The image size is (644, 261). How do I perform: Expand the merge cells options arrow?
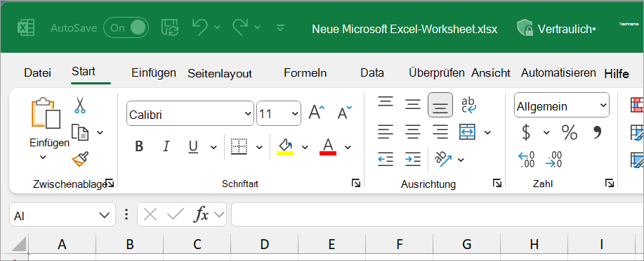click(x=487, y=132)
